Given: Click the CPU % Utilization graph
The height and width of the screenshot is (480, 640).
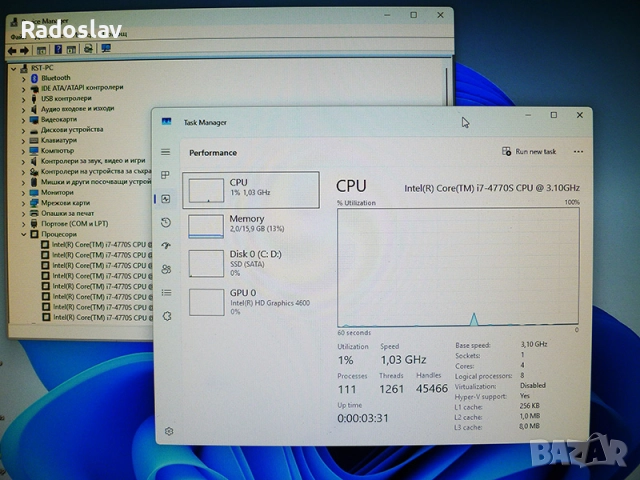Looking at the screenshot, I should coord(458,267).
